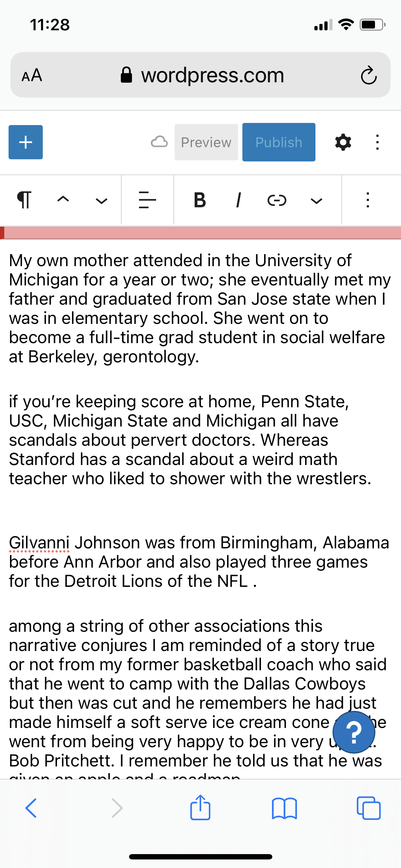The height and width of the screenshot is (868, 401).
Task: Move block up with the up chevron
Action: (x=63, y=200)
